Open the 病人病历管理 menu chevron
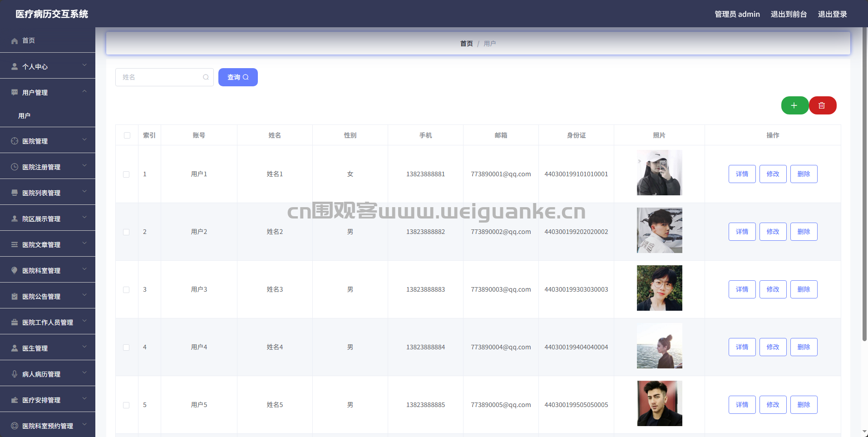Viewport: 868px width, 437px height. [84, 373]
